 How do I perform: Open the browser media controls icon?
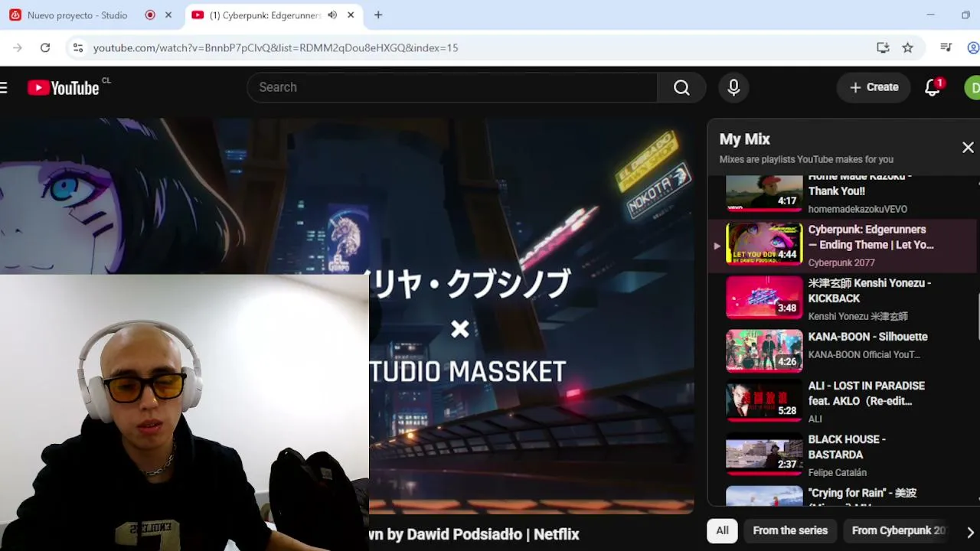tap(946, 47)
